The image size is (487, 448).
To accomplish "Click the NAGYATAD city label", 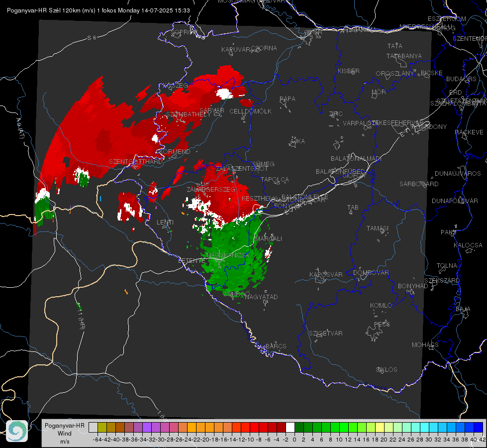I will (261, 297).
